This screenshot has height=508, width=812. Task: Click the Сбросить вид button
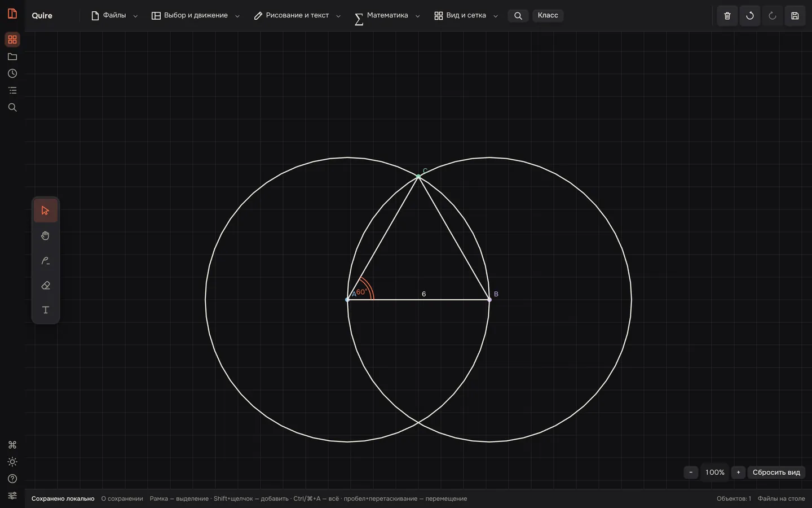(x=776, y=472)
